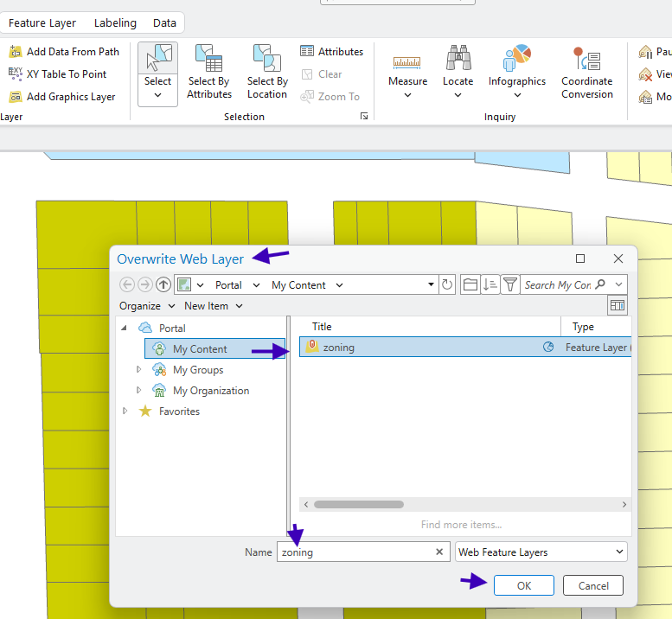Open Select By Location tool

point(267,71)
